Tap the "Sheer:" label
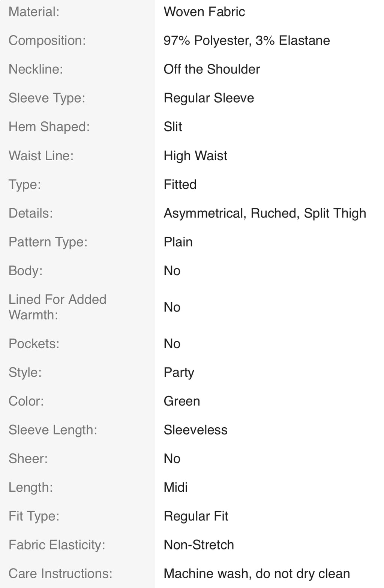Screen dimensions: 384x588 coord(28,459)
